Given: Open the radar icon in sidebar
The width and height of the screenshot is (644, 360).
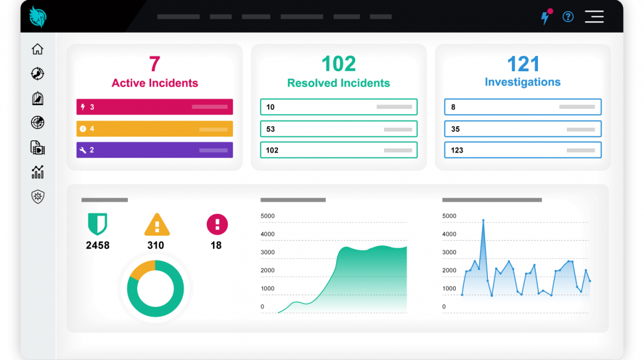Looking at the screenshot, I should (x=38, y=123).
